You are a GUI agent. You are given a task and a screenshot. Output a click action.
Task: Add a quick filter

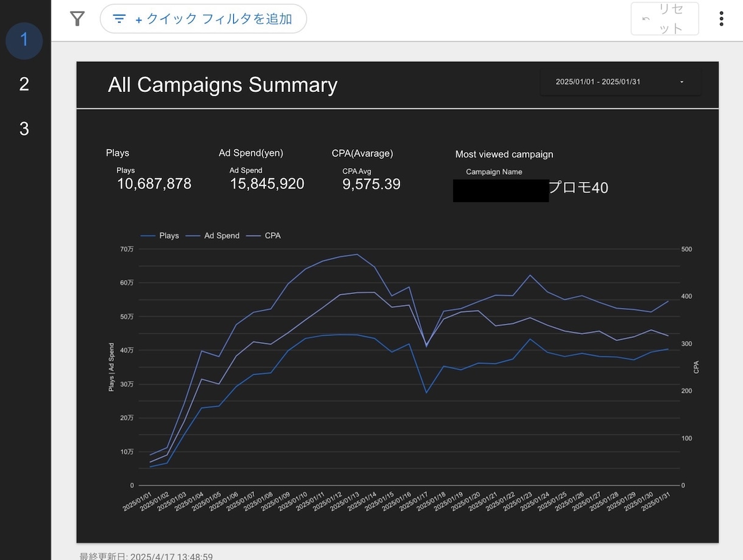click(x=203, y=19)
